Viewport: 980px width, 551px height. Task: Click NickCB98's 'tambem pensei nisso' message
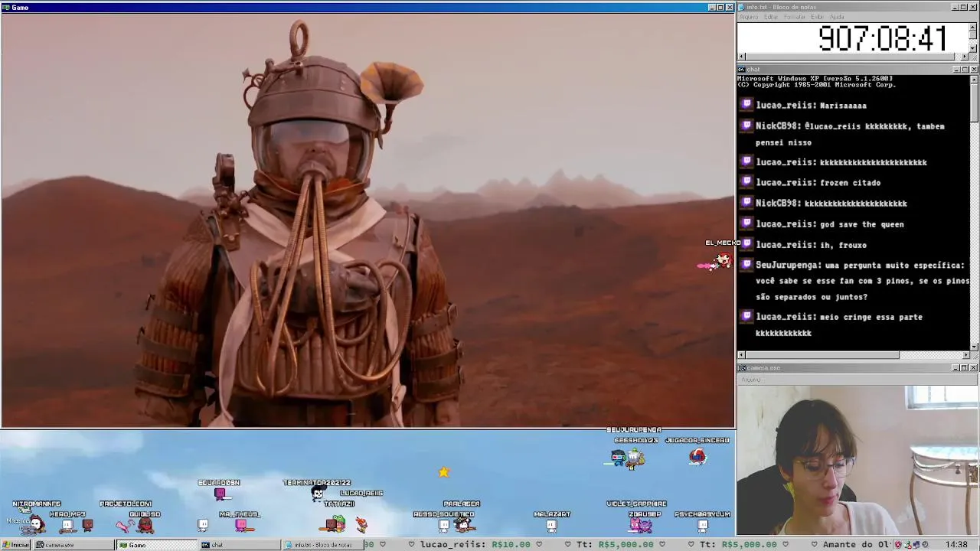850,134
